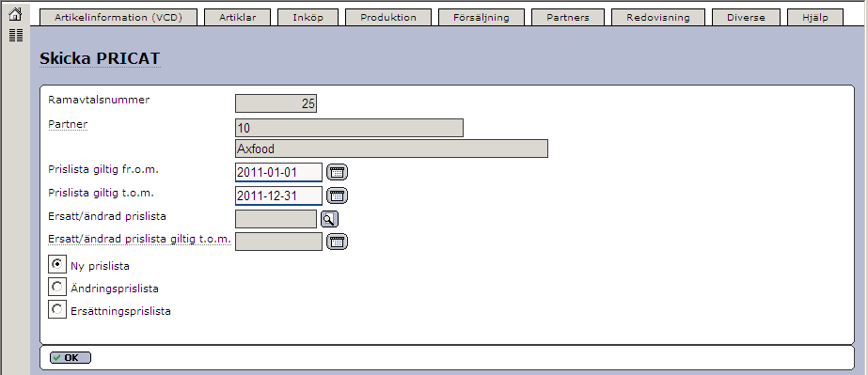
Task: Open the Artiklar menu tab
Action: [x=238, y=17]
